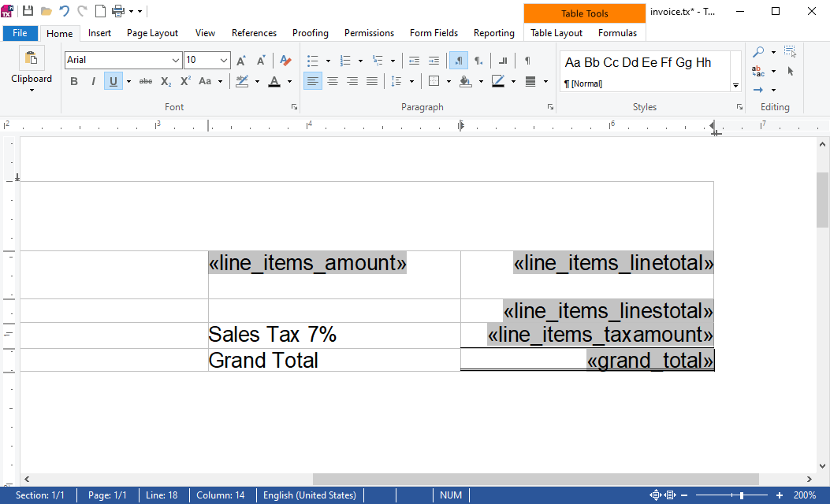
Task: Switch to the Insert tab
Action: click(x=99, y=33)
